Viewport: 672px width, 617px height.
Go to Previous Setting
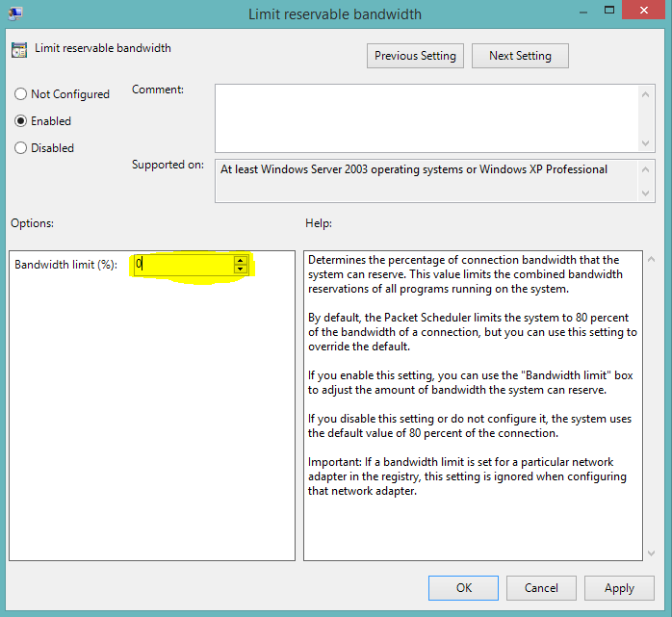point(415,56)
